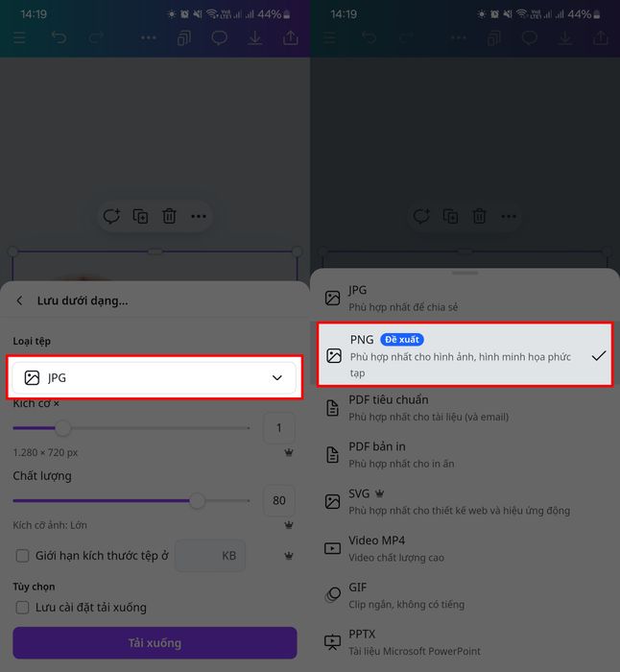Viewport: 620px width, 672px height.
Task: Select Video MP4 format option
Action: tap(465, 548)
